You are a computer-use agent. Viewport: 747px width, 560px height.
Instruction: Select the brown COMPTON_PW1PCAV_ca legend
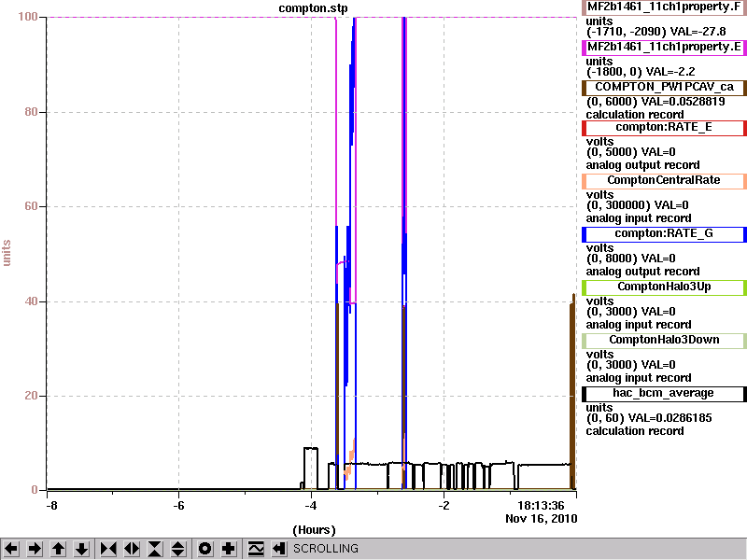[x=664, y=88]
